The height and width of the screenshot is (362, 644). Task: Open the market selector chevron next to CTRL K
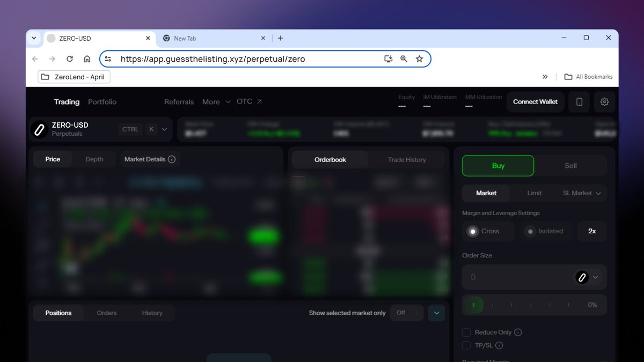click(164, 129)
